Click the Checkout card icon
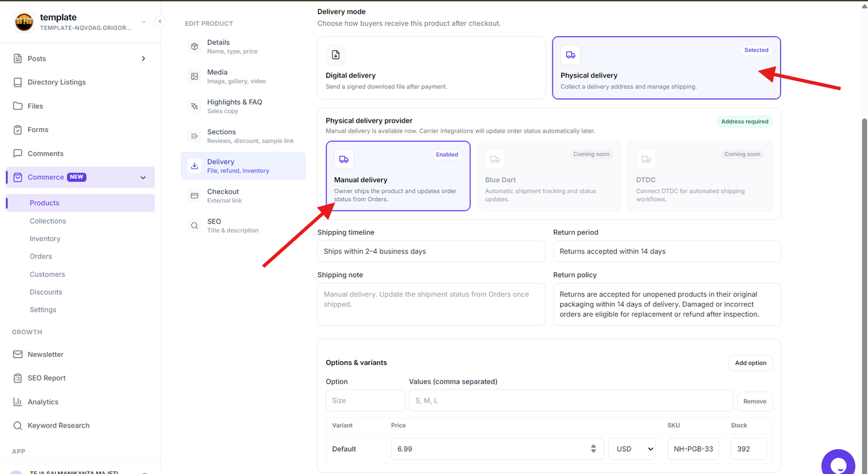Screen dimensions: 868x474 (x=195, y=196)
